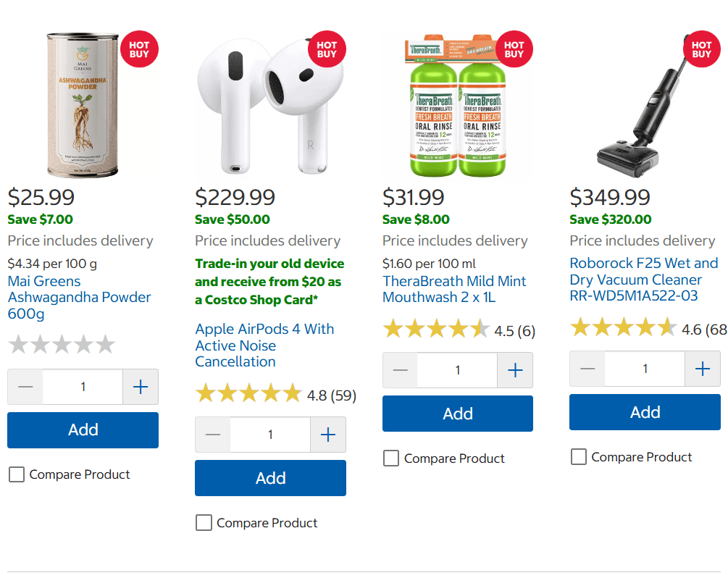
Task: Add Mai Greens Ashwagandha Powder to cart
Action: point(83,430)
